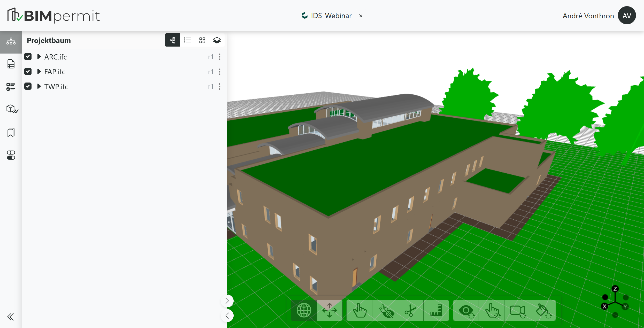The width and height of the screenshot is (644, 328).
Task: Open the documents panel in sidebar
Action: [x=11, y=64]
